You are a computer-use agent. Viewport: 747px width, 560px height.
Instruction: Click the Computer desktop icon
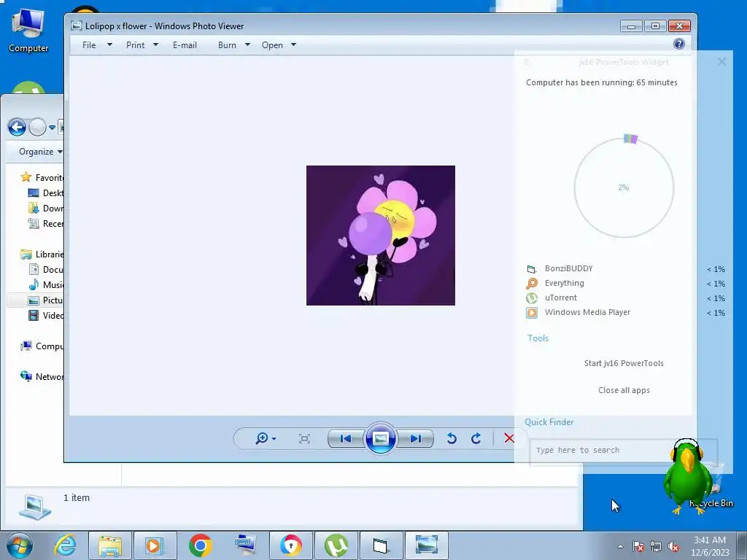click(28, 31)
